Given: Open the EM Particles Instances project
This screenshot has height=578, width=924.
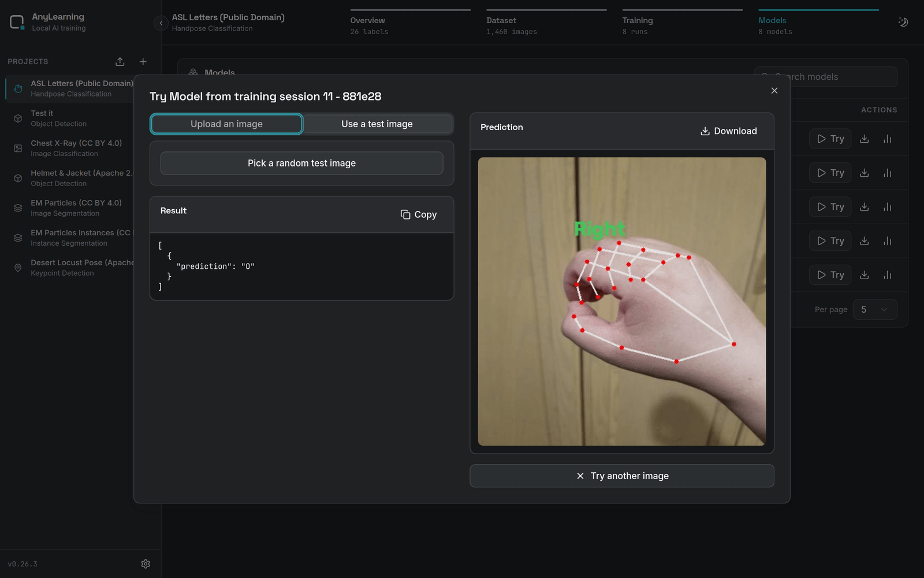Looking at the screenshot, I should coord(70,238).
